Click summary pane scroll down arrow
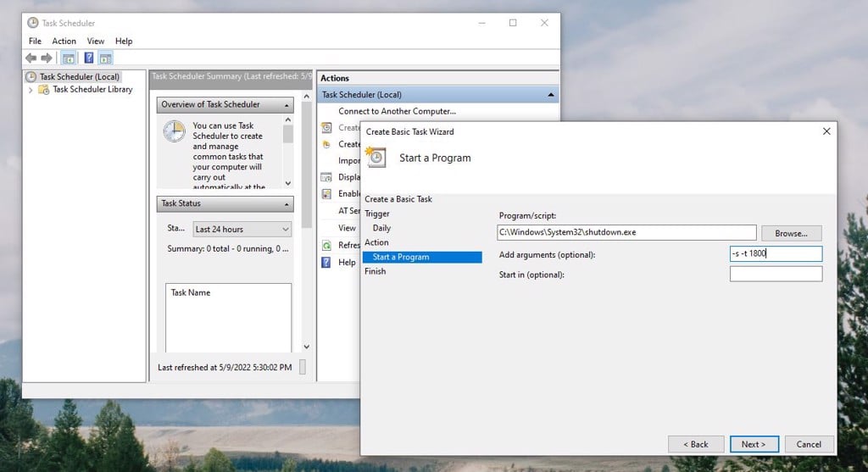868x472 pixels. [x=307, y=347]
